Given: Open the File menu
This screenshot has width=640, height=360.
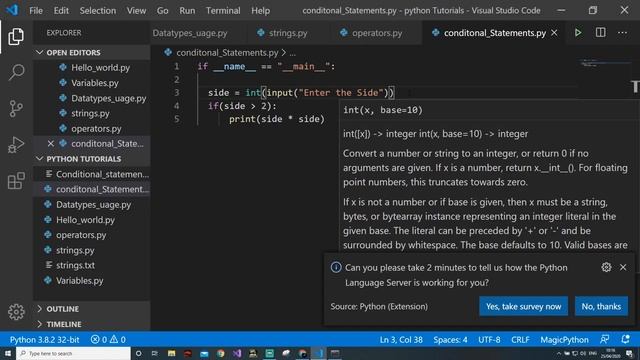Looking at the screenshot, I should 36,10.
